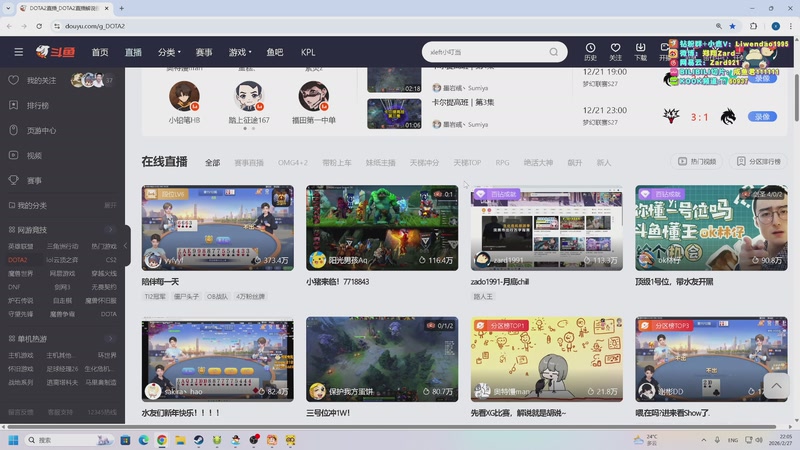Select the RPG filter tab
The height and width of the screenshot is (450, 800).
(x=503, y=162)
